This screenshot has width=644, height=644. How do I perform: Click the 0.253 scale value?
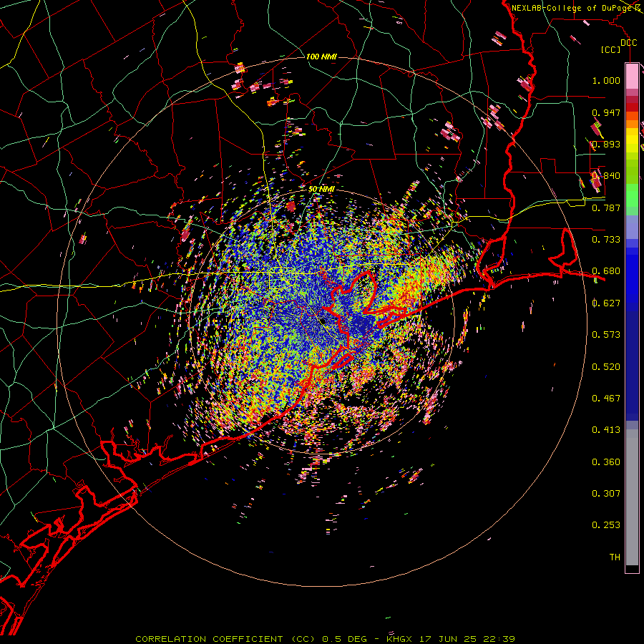click(x=606, y=525)
